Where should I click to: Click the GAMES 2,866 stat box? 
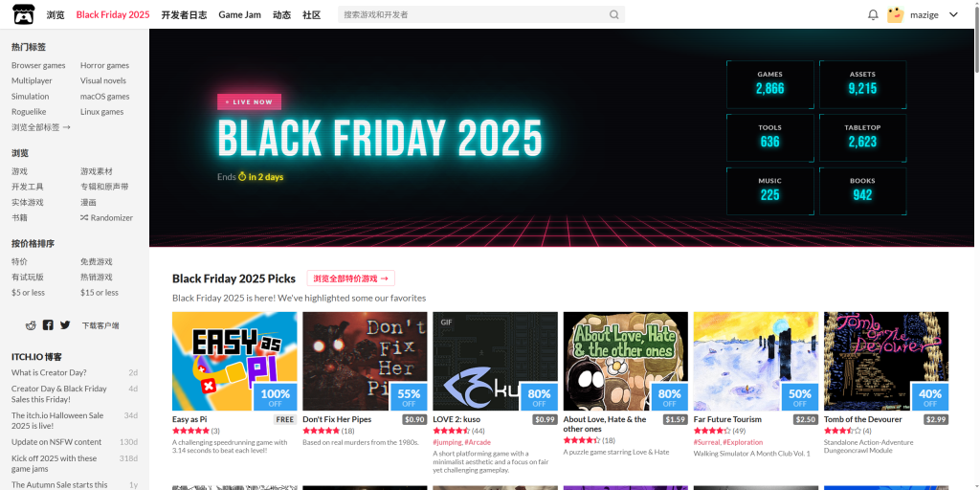pyautogui.click(x=770, y=84)
